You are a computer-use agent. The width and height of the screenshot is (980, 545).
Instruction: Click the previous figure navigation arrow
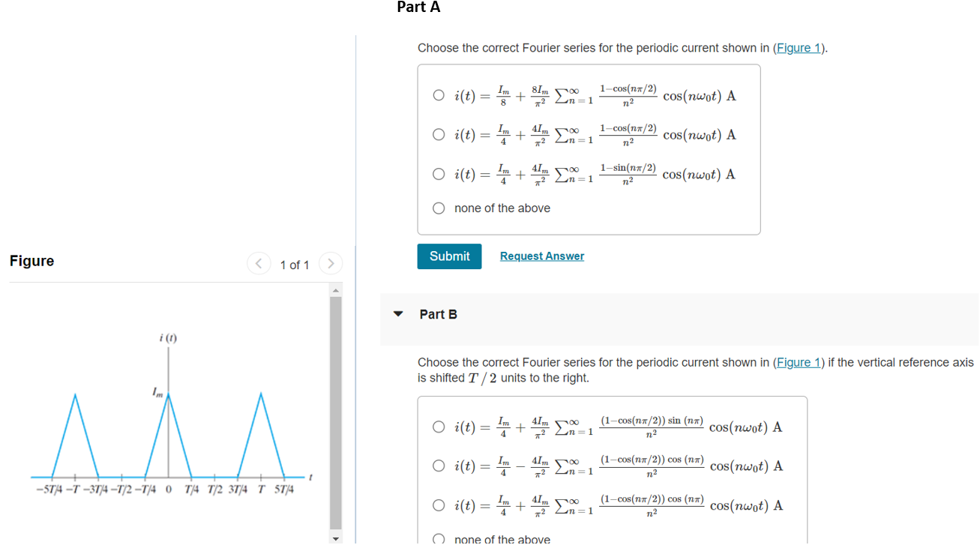click(258, 263)
